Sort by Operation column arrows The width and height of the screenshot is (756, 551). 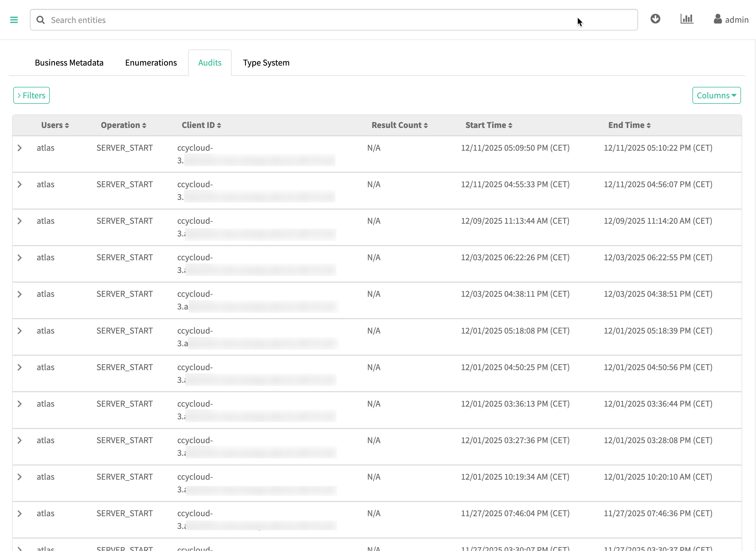tap(144, 126)
